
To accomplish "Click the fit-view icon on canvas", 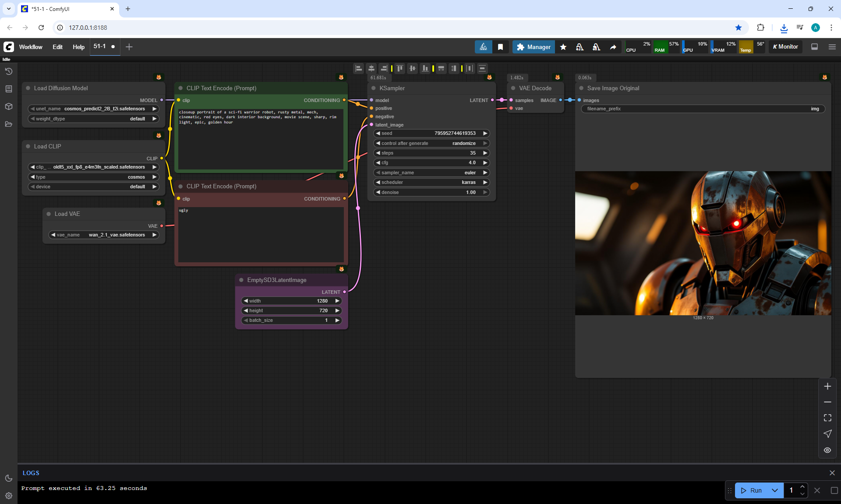I will point(827,418).
